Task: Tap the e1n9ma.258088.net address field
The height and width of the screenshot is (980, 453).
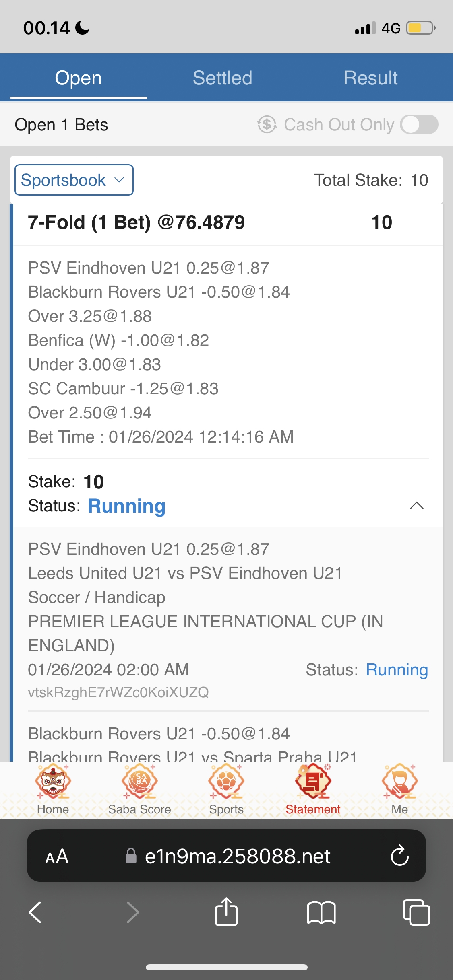Action: 237,856
